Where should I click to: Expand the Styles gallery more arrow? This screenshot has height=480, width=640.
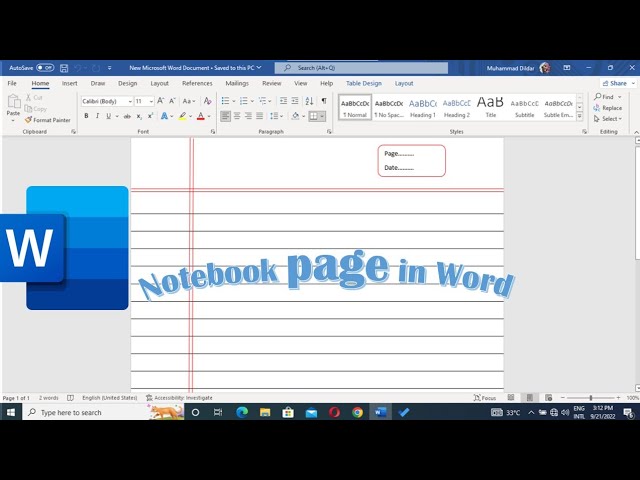[x=580, y=117]
